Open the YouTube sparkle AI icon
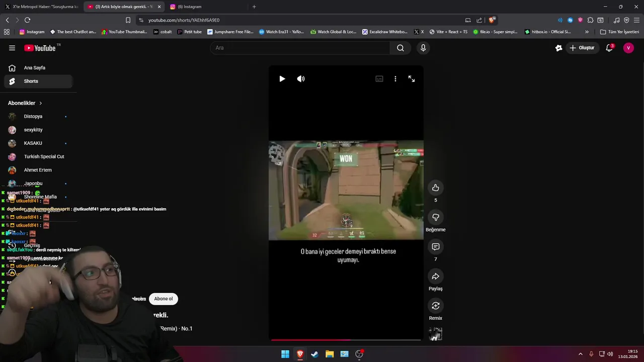Viewport: 644px width, 362px height. tap(558, 48)
